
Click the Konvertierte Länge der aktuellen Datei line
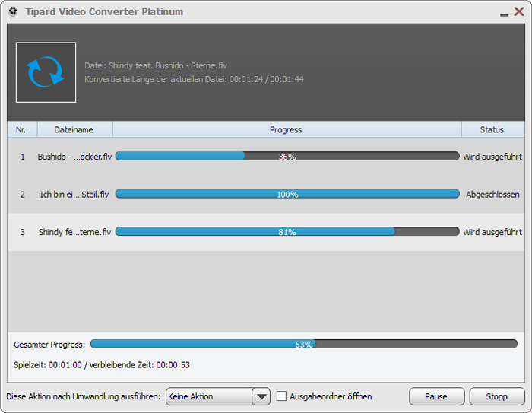coord(194,79)
